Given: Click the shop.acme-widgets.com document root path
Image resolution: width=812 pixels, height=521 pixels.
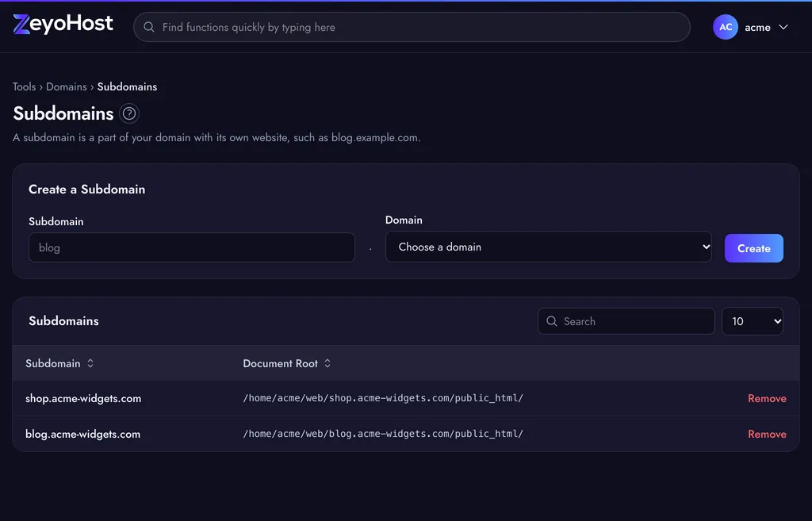Looking at the screenshot, I should point(383,398).
